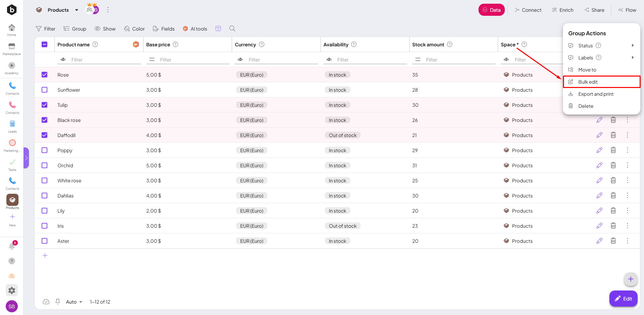Check the Sunflower row checkbox
Screen dimensions: 644x315
click(x=44, y=90)
